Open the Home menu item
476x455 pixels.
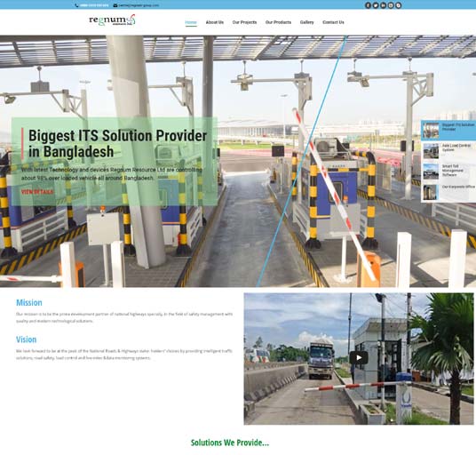click(x=191, y=22)
